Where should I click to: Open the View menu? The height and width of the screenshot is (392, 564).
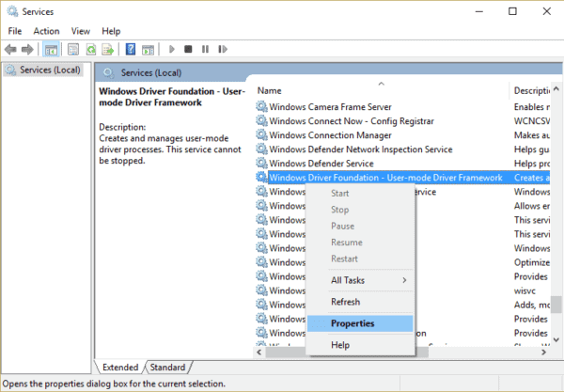(82, 31)
